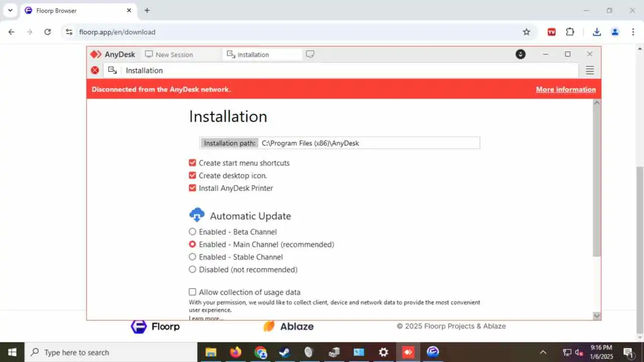Image resolution: width=644 pixels, height=362 pixels.
Task: Show hidden system tray icons
Action: 543,352
